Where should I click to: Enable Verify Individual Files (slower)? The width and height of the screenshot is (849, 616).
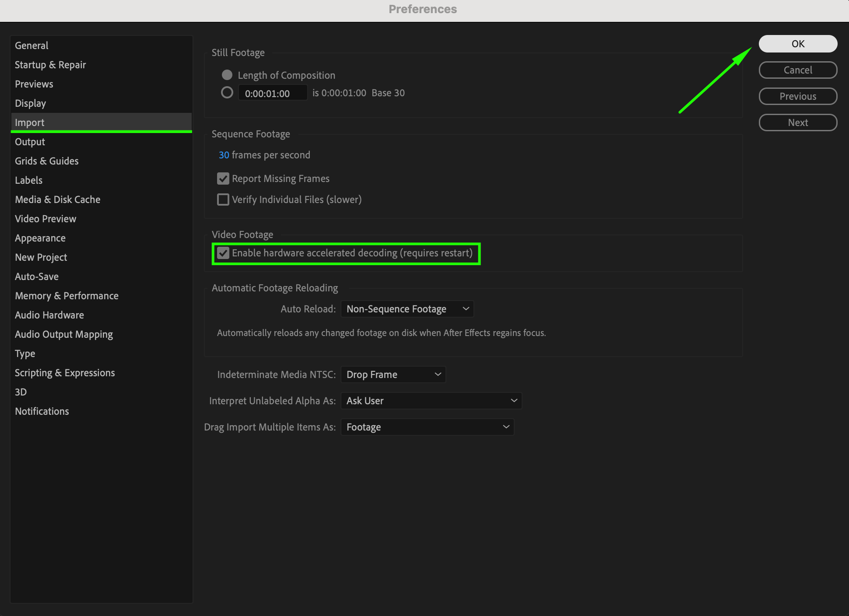coord(223,199)
